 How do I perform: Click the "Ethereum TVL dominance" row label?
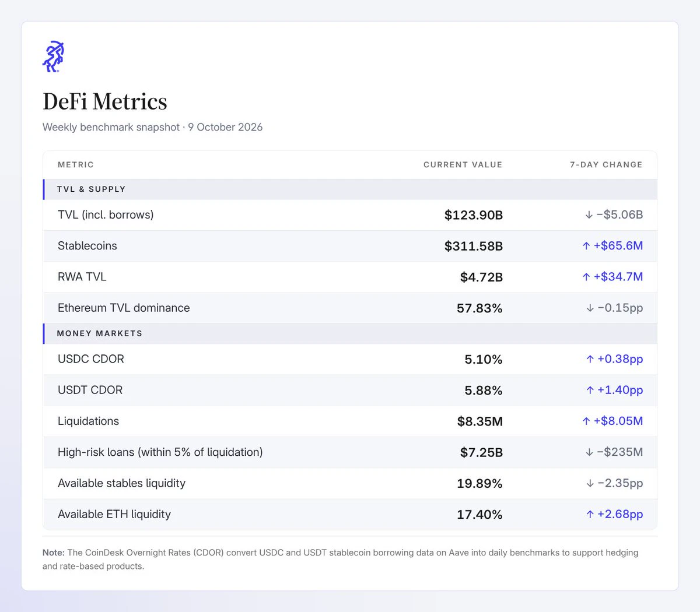tap(124, 308)
